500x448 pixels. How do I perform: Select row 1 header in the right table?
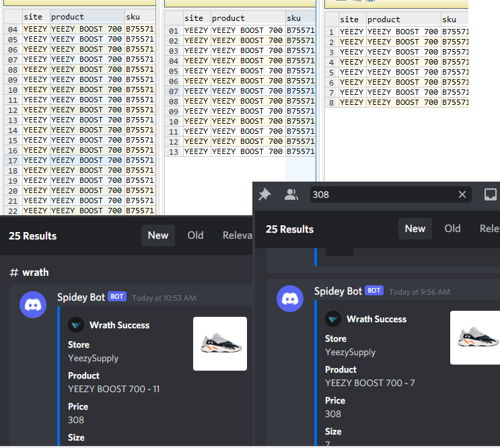click(332, 32)
